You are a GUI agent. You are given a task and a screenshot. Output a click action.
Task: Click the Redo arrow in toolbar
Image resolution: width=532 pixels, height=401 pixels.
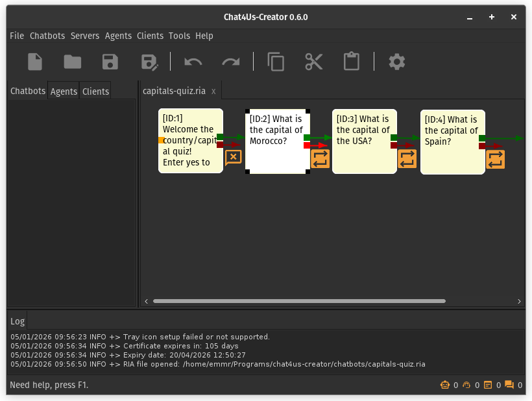coord(231,62)
